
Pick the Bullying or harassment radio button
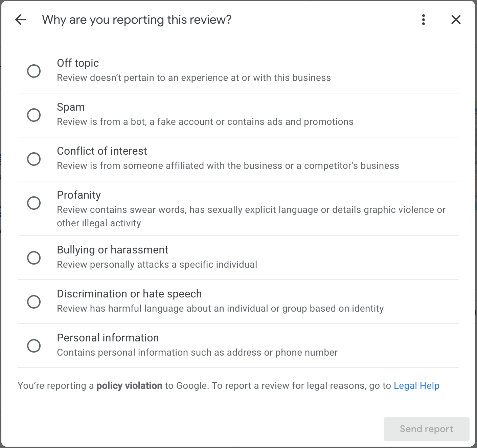click(x=34, y=258)
